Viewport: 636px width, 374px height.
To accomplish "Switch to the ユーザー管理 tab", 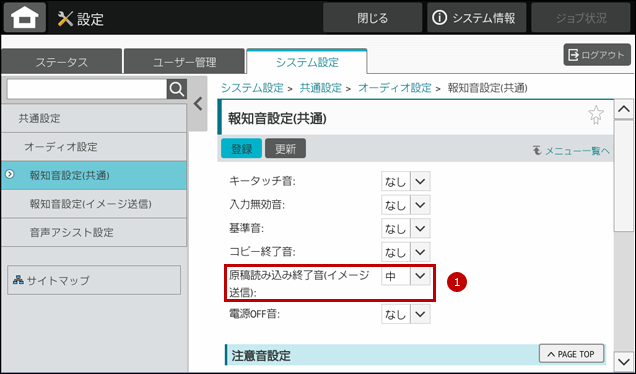I will 185,62.
